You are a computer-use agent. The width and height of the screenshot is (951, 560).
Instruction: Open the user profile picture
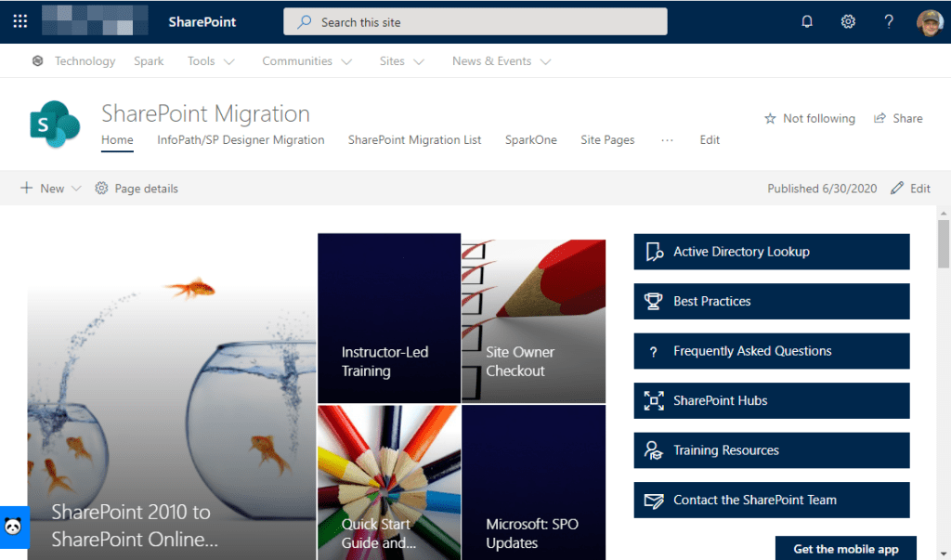[930, 21]
